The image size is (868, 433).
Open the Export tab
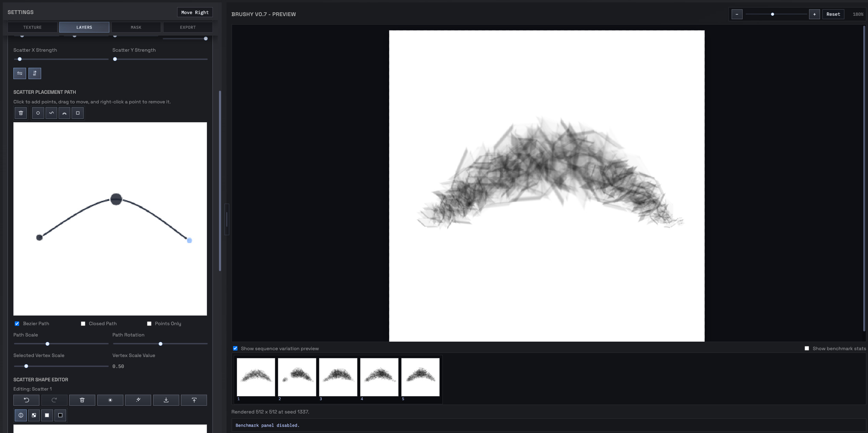click(x=188, y=27)
